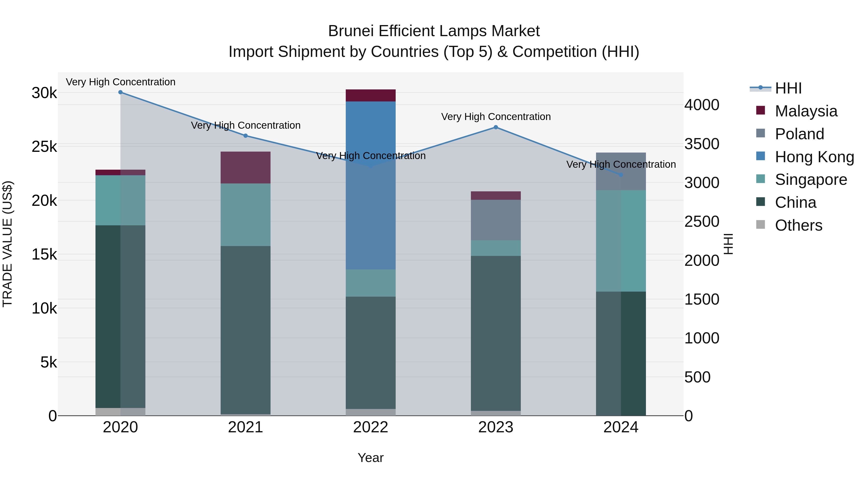Click the subtitle 'Import Shipment by Countries (Top 5)'
The image size is (868, 488).
click(360, 52)
